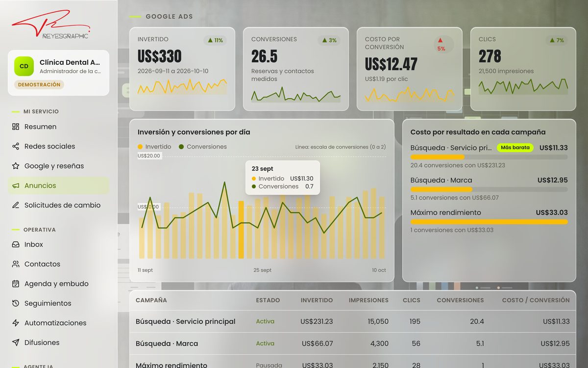Go to Redes sociales section
Image resolution: width=588 pixels, height=368 pixels.
tap(58, 146)
